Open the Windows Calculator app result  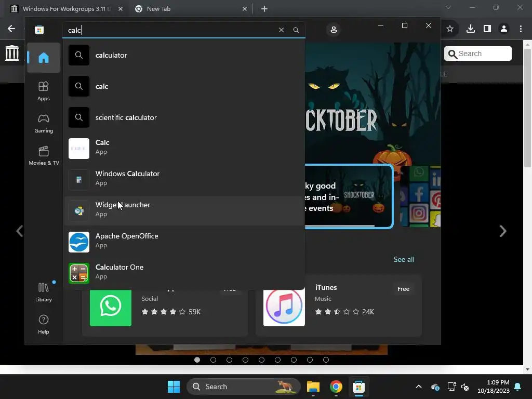click(x=184, y=179)
